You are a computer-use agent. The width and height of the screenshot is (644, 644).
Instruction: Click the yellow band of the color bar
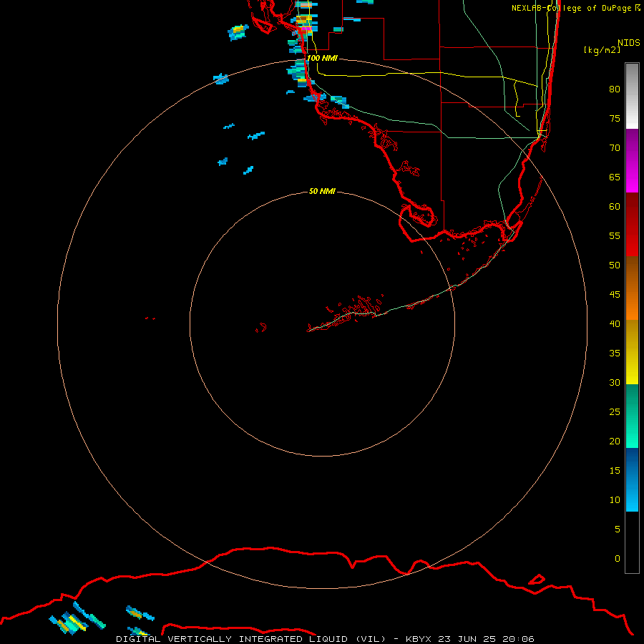(x=632, y=352)
